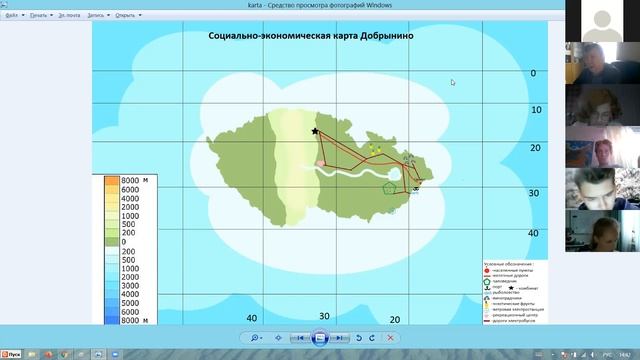640x360 pixels.
Task: Select the third participant video tile
Action: [602, 105]
